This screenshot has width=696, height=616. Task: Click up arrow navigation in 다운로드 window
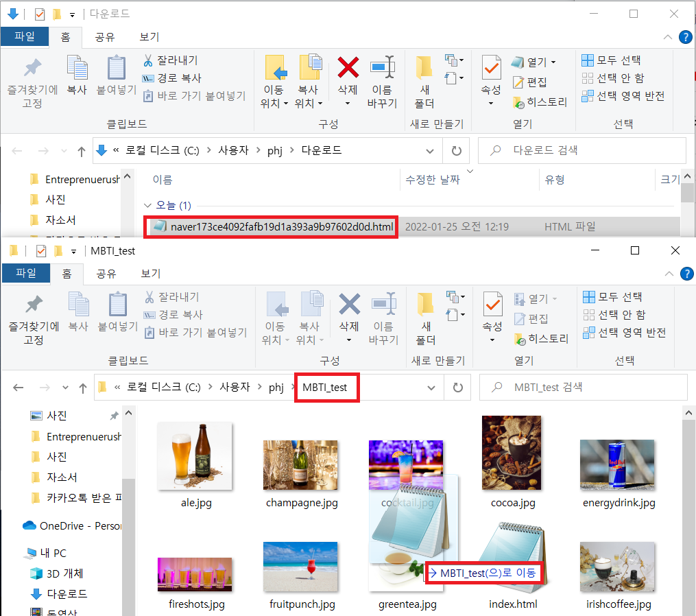coord(81,152)
